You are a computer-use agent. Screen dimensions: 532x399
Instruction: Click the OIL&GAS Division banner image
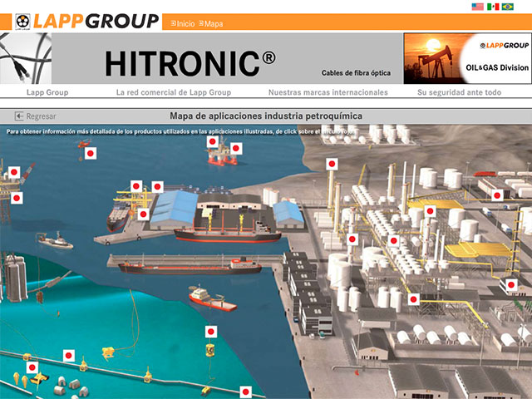pyautogui.click(x=467, y=58)
